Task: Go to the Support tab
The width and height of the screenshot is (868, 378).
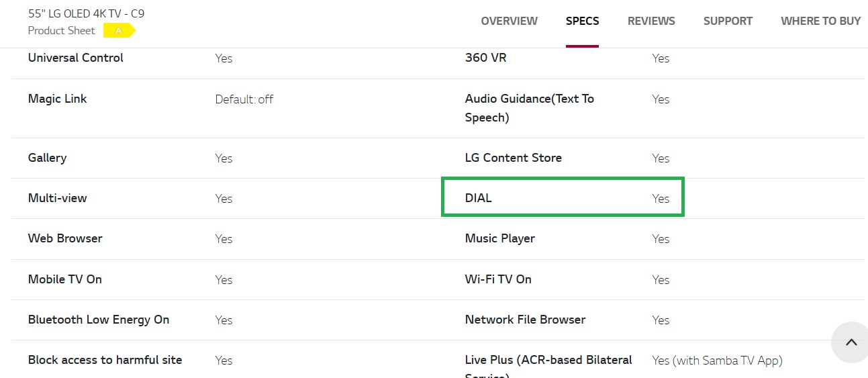Action: tap(728, 21)
